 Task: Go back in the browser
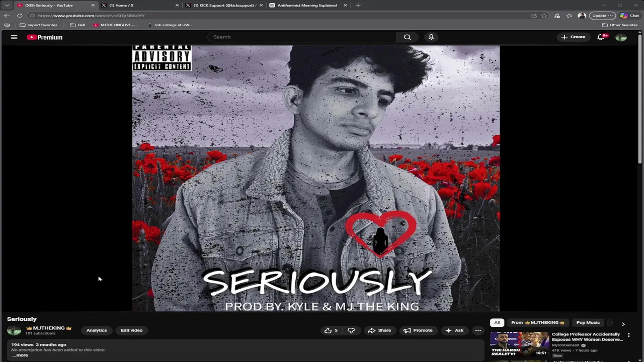coord(7,16)
